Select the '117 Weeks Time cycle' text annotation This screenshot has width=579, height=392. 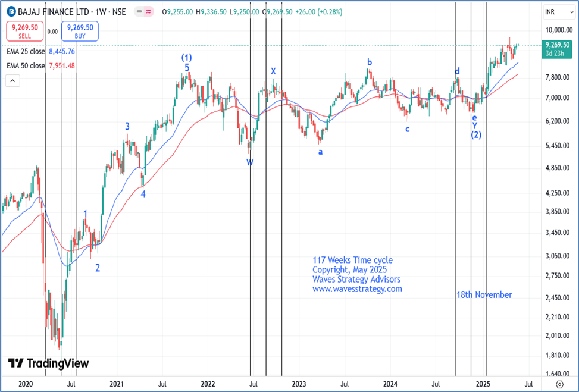tap(353, 260)
